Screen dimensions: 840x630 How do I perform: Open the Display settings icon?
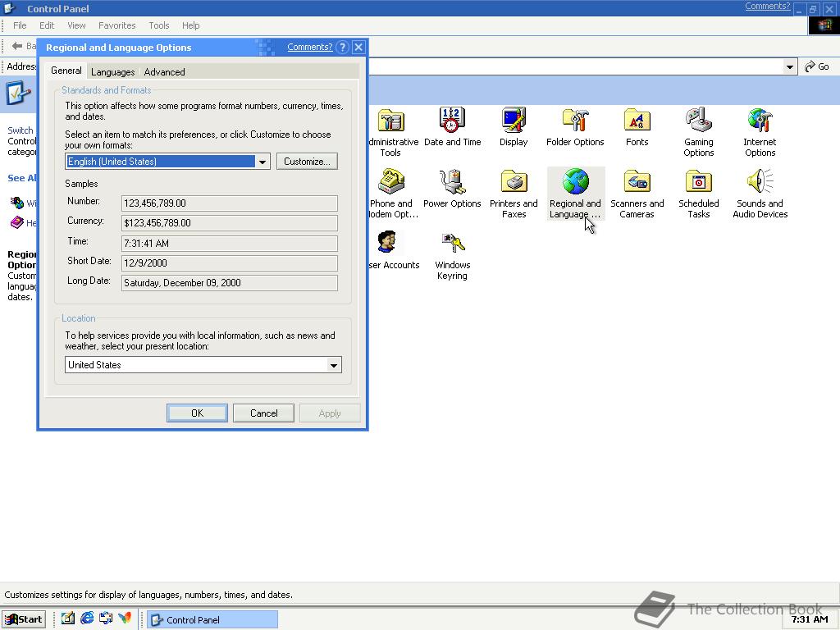(x=514, y=120)
